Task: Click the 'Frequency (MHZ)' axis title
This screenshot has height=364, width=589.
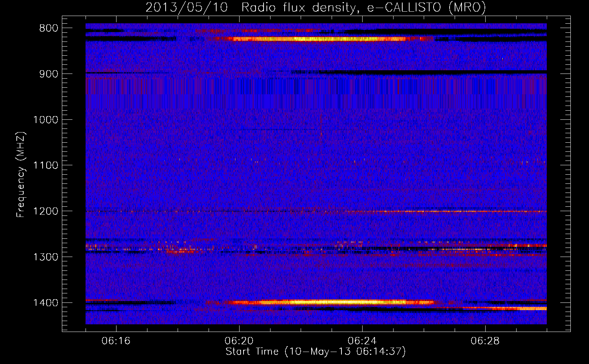Action: point(21,175)
